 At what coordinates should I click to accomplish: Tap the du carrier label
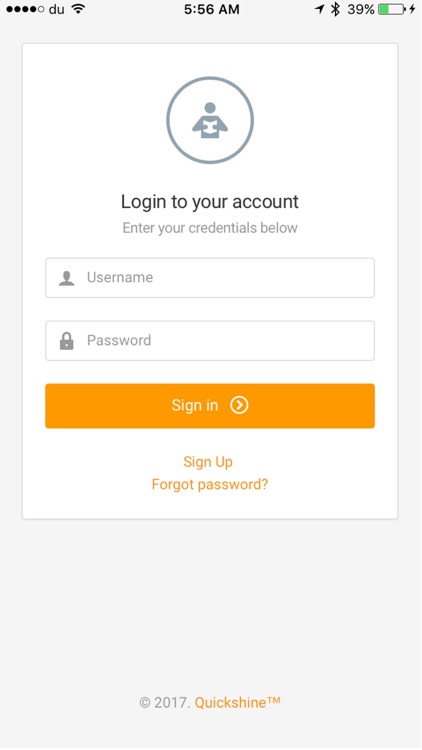pyautogui.click(x=56, y=9)
